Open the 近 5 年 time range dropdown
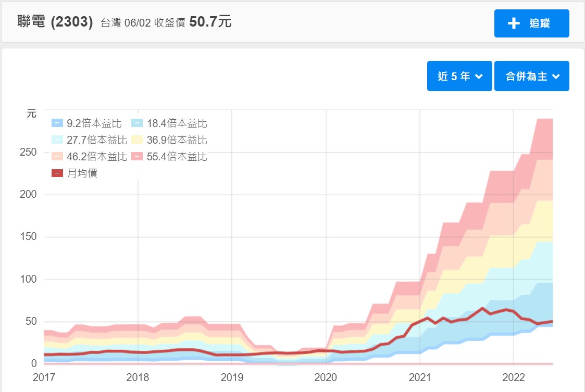 pyautogui.click(x=459, y=76)
